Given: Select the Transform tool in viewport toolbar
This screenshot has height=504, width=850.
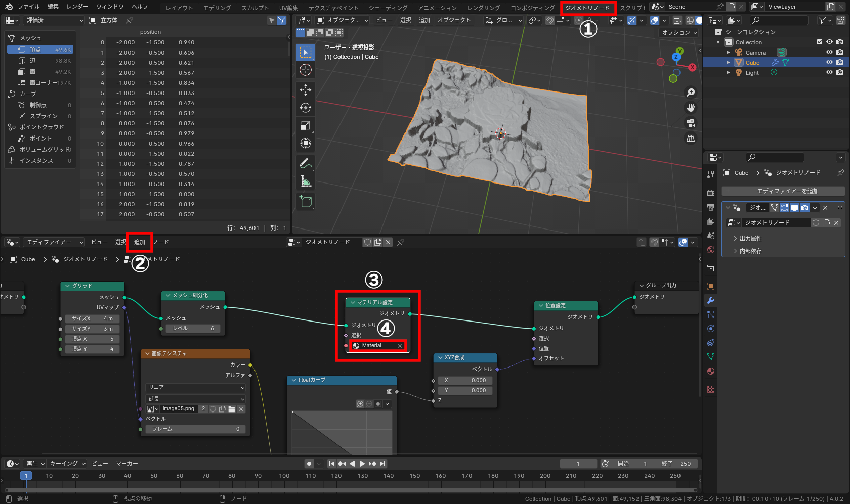Looking at the screenshot, I should click(306, 143).
